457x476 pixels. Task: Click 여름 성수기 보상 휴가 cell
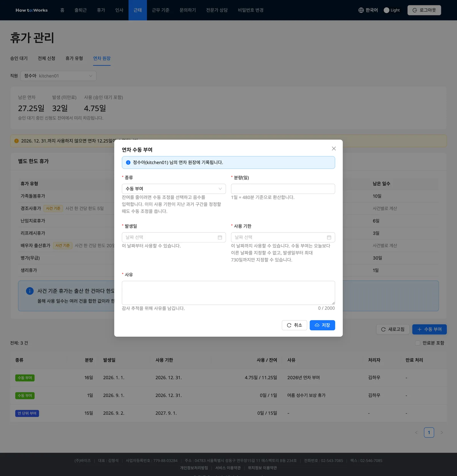(x=306, y=395)
